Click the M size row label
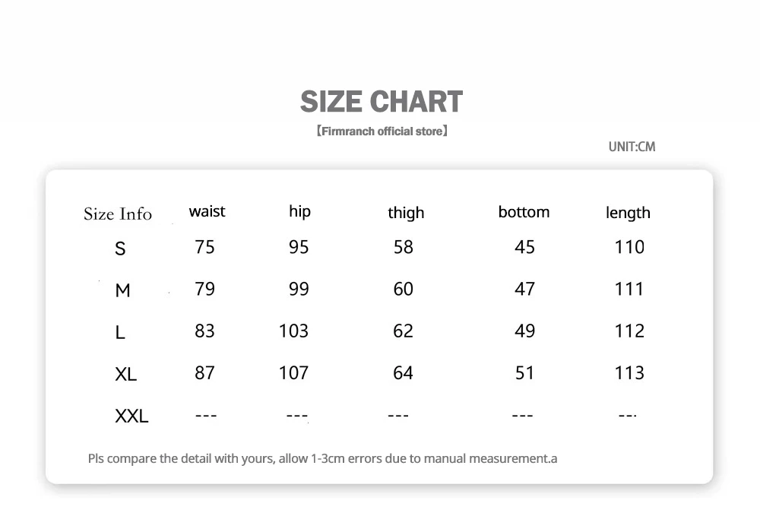760x532 pixels. coord(122,290)
